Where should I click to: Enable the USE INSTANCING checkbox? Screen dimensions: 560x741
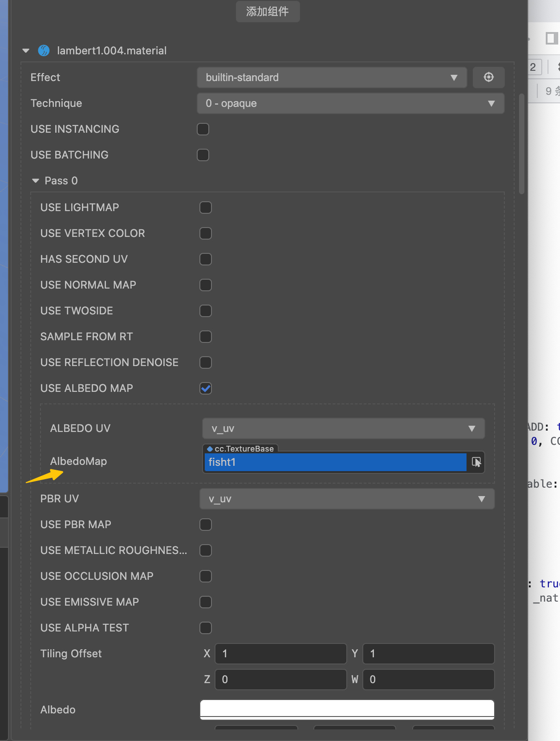point(203,129)
